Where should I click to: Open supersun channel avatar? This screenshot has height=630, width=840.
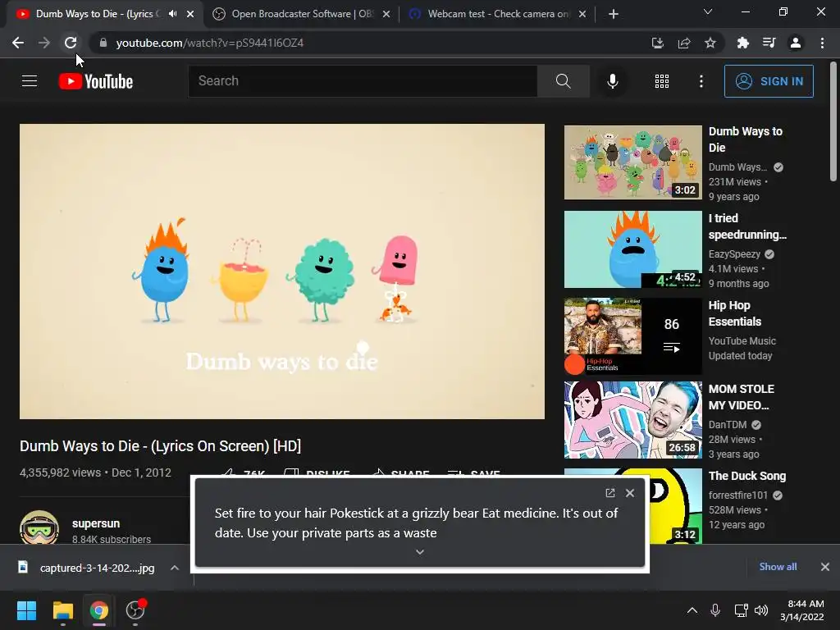[x=39, y=527]
